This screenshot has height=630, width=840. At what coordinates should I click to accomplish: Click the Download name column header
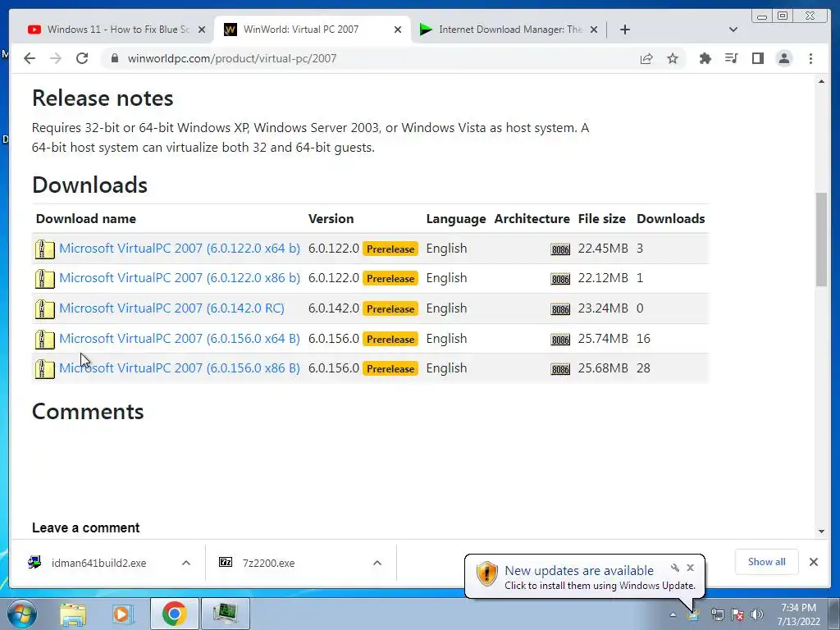pos(85,218)
